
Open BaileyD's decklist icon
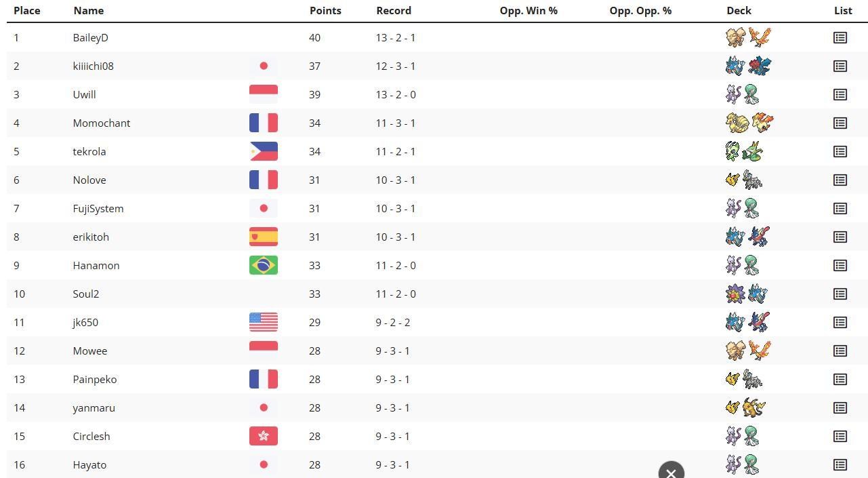pyautogui.click(x=840, y=38)
